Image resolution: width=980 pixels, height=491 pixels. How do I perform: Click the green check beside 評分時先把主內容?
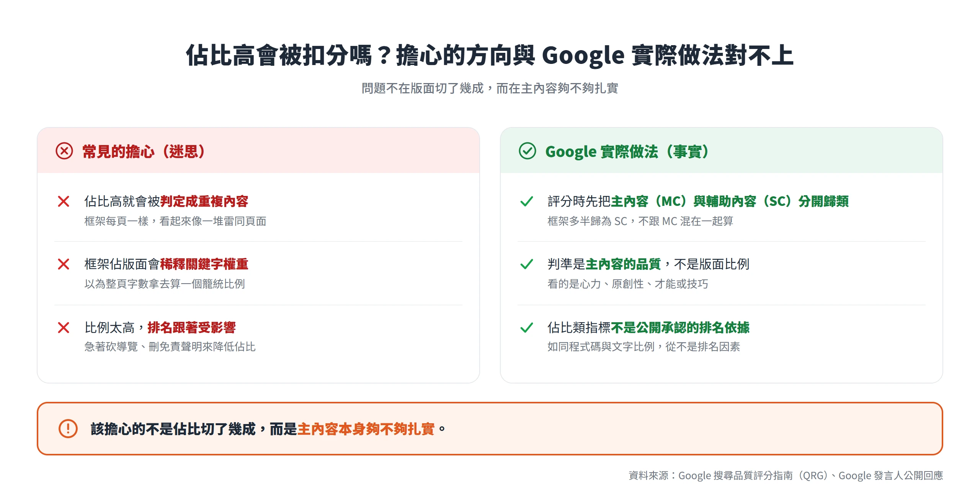coord(527,201)
